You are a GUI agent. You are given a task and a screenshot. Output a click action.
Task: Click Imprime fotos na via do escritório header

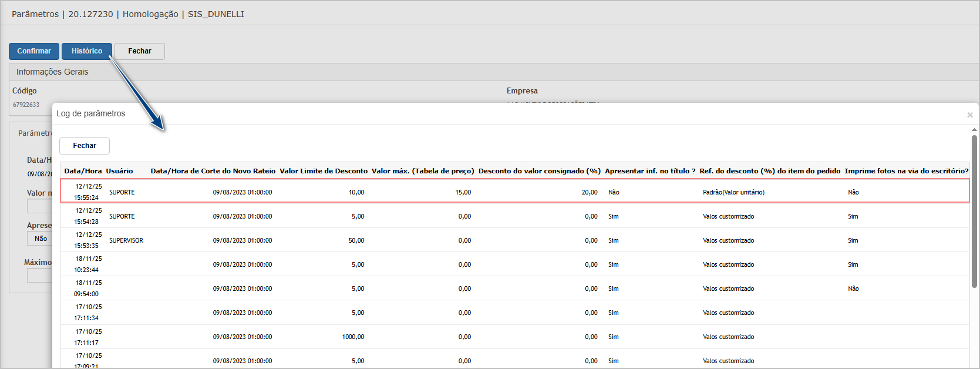coord(906,171)
